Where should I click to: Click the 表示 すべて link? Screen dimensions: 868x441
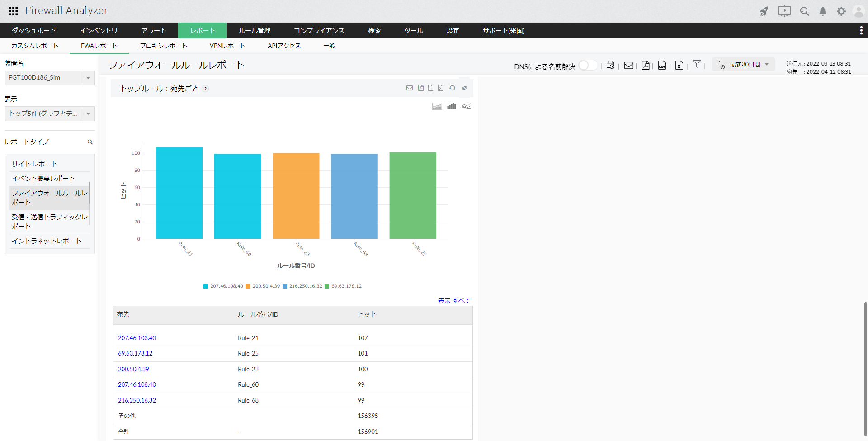click(x=454, y=301)
